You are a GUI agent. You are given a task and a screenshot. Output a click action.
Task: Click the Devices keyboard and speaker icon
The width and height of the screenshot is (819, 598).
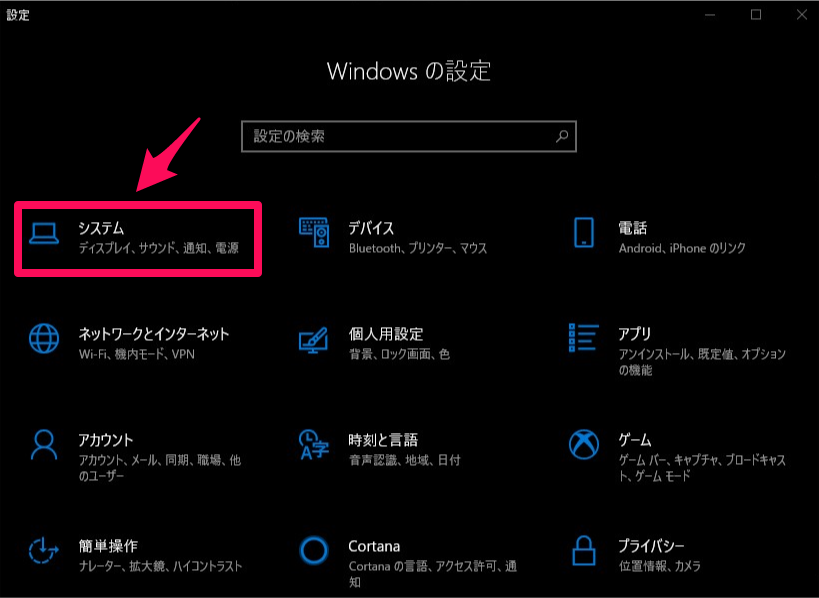click(314, 232)
